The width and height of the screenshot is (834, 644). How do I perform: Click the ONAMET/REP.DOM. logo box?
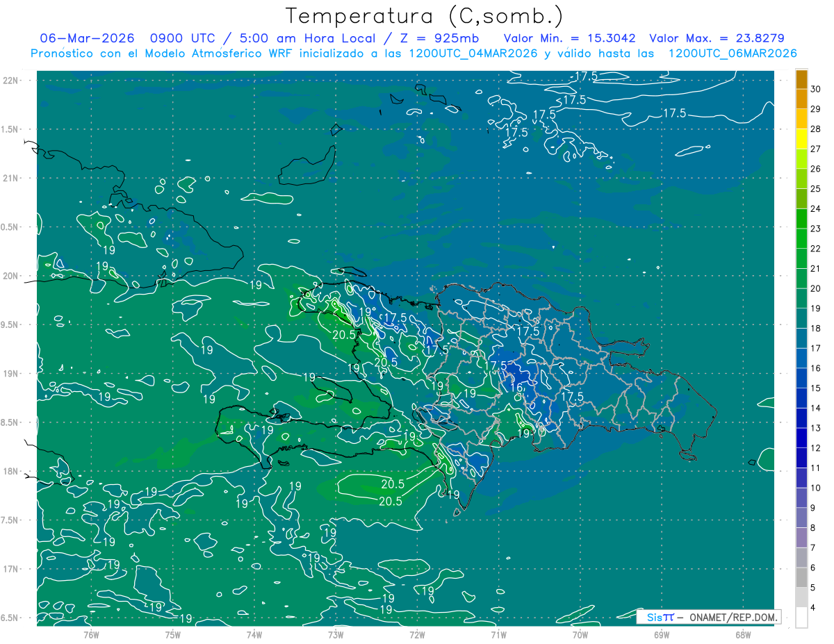pyautogui.click(x=708, y=617)
